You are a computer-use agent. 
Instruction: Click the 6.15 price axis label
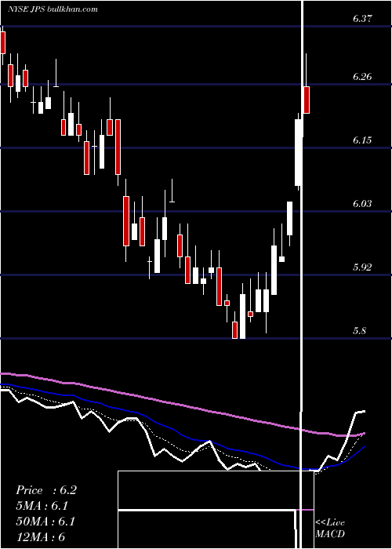(362, 140)
